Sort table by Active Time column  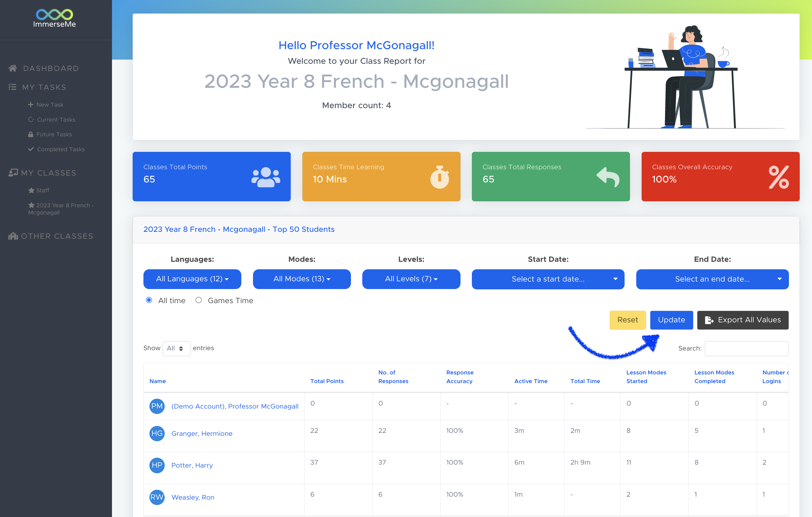[531, 381]
